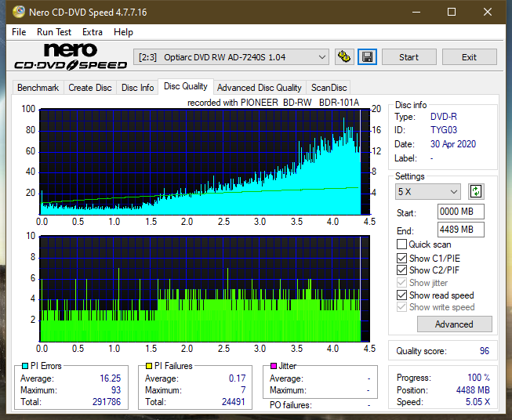Select the Disc Quality tab
The width and height of the screenshot is (512, 420).
[186, 86]
